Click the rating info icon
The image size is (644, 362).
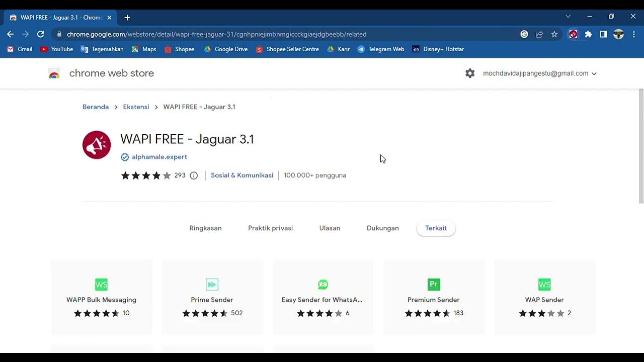pos(194,175)
